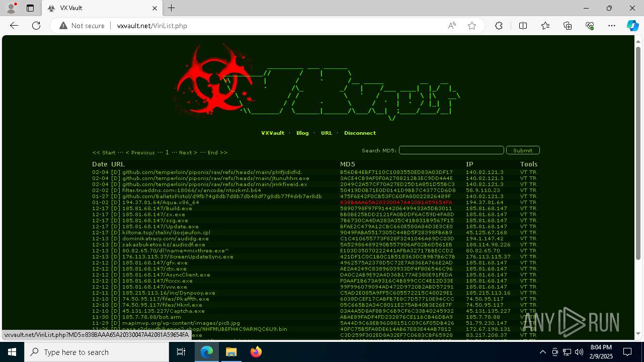Open the ntoskrnl.b64 URL entry
The width and height of the screenshot is (644, 362).
pos(192,191)
